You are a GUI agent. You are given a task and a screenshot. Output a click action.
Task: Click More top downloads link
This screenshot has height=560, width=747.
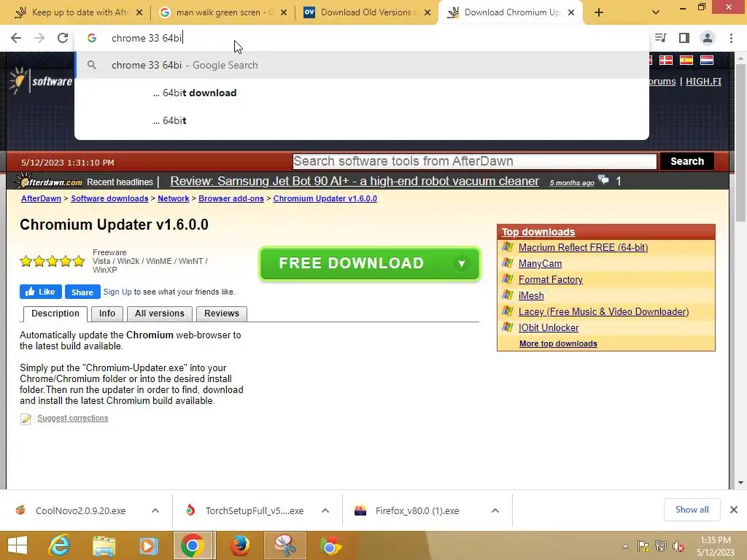click(558, 344)
